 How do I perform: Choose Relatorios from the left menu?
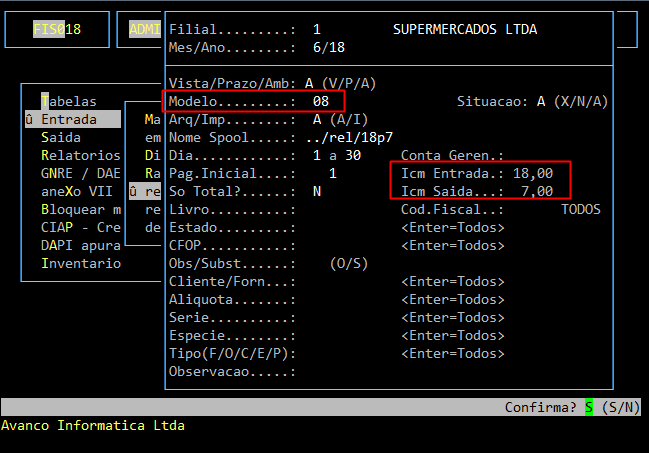point(80,155)
